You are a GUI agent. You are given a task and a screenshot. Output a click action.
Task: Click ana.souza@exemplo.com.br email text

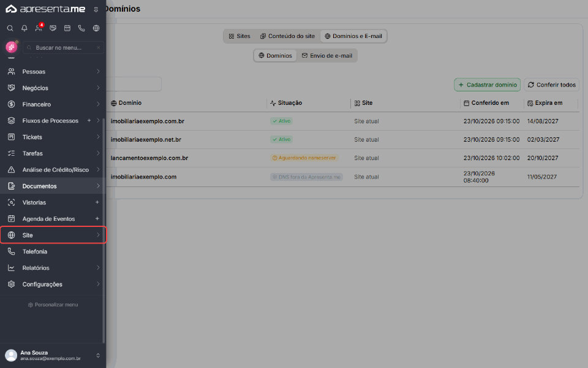pos(50,359)
